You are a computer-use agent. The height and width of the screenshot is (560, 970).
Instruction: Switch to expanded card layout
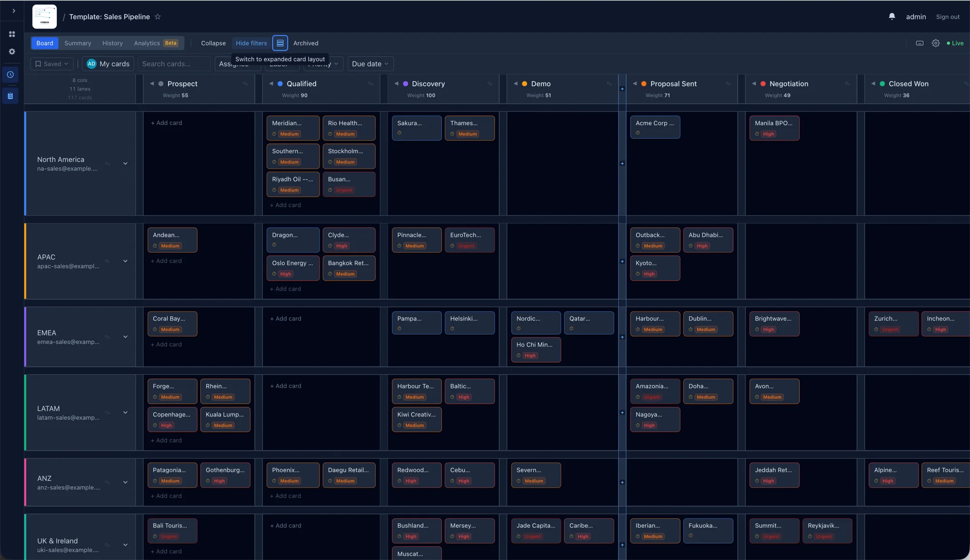tap(280, 43)
